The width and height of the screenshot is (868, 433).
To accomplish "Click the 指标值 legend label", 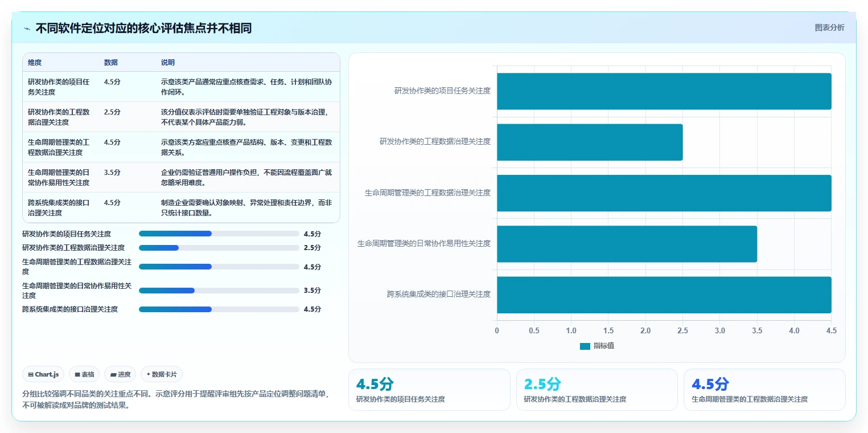I will (604, 346).
